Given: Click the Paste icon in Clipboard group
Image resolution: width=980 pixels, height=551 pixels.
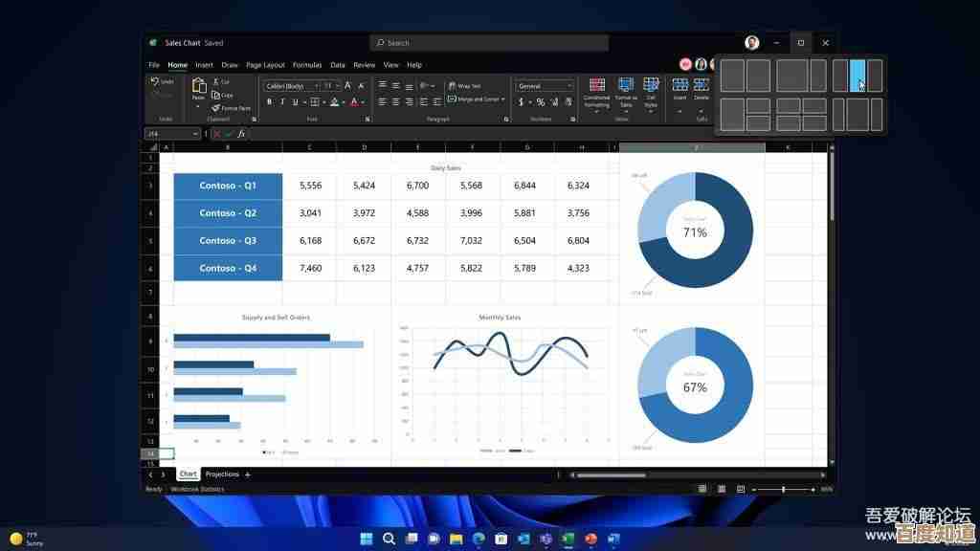Looking at the screenshot, I should click(x=198, y=88).
